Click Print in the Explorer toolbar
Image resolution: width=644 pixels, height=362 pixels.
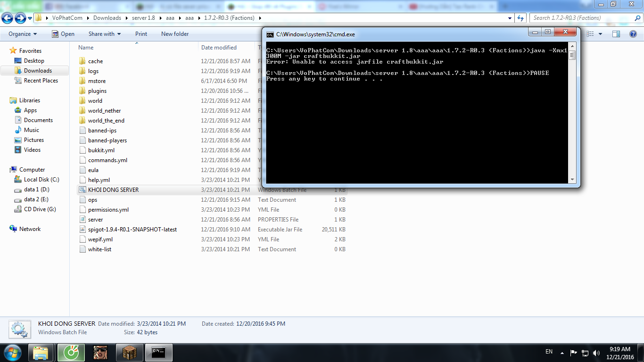pos(141,34)
